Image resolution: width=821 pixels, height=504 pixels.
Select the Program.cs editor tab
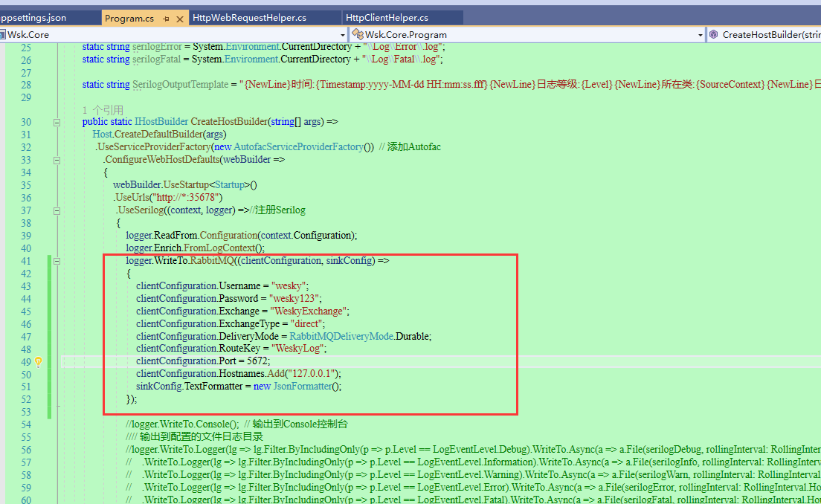[129, 19]
